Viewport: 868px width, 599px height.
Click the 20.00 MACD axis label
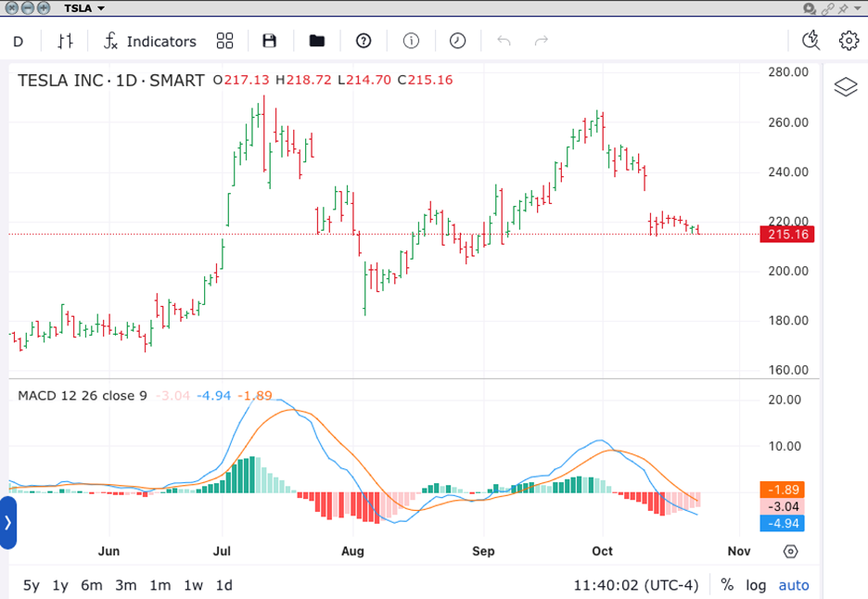(x=785, y=400)
